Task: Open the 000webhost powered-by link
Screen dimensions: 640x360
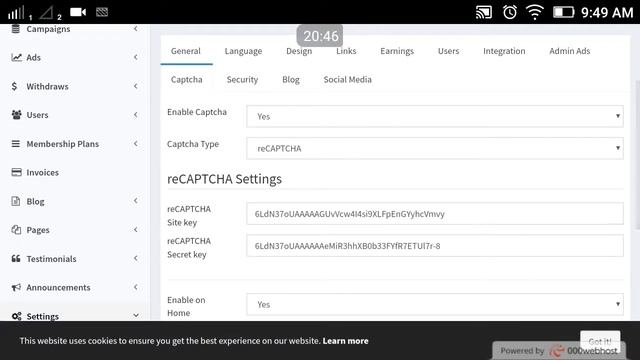Action: pos(558,351)
